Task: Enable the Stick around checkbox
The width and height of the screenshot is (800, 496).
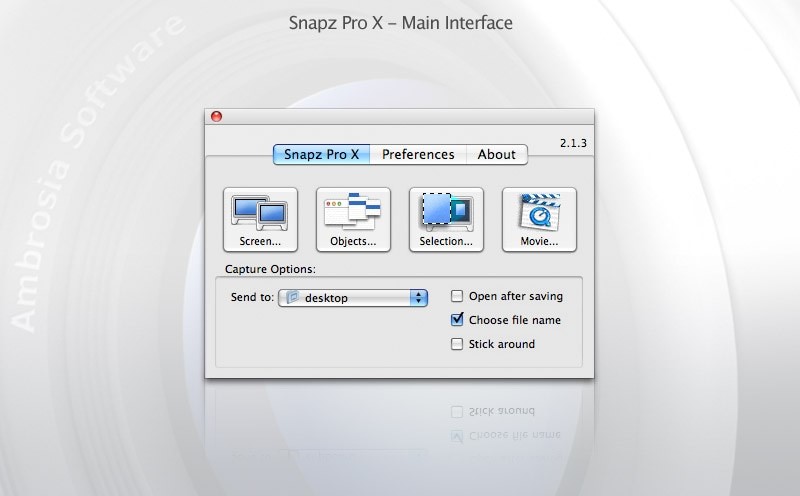Action: [457, 344]
